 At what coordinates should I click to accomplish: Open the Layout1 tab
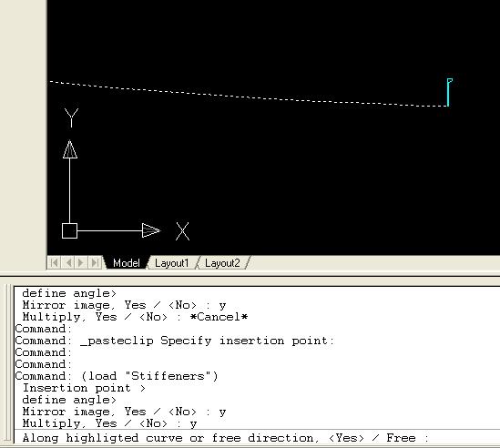(x=172, y=263)
